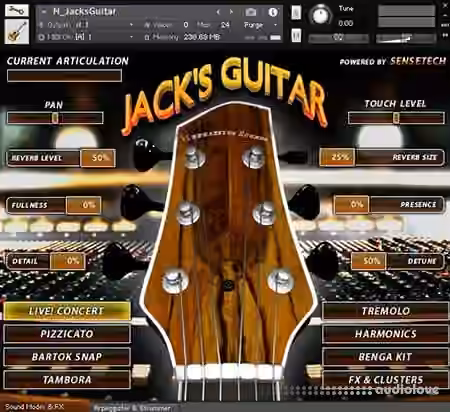Image resolution: width=450 pixels, height=412 pixels.
Task: Click the Tune knob
Action: click(320, 15)
